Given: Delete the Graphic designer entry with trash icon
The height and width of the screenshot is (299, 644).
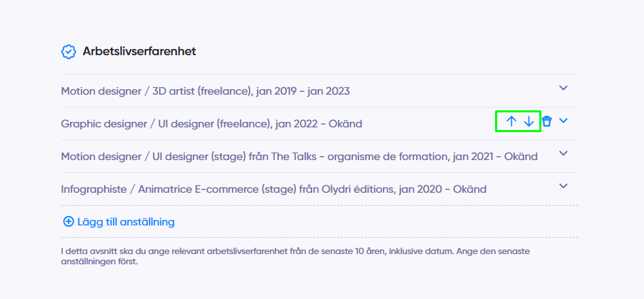Looking at the screenshot, I should coord(547,121).
